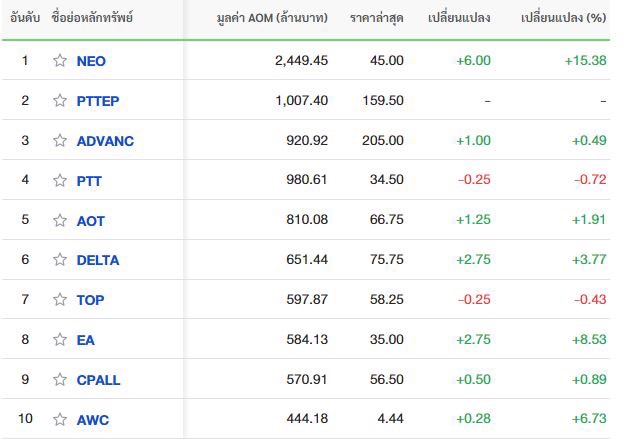Screen dimensions: 623x439
Task: Click the star icon beside TOP
Action: [x=60, y=299]
